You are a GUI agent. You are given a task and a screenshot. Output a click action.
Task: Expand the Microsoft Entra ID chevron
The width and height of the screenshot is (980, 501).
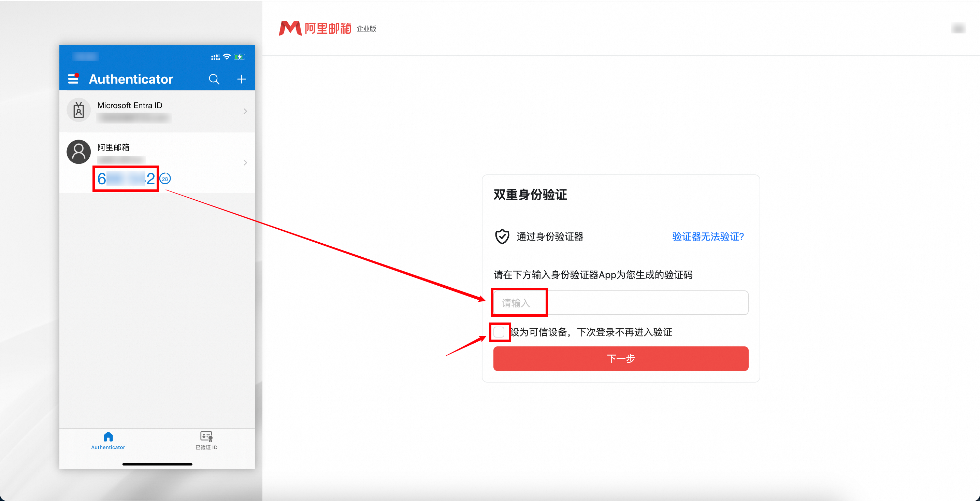pos(245,111)
